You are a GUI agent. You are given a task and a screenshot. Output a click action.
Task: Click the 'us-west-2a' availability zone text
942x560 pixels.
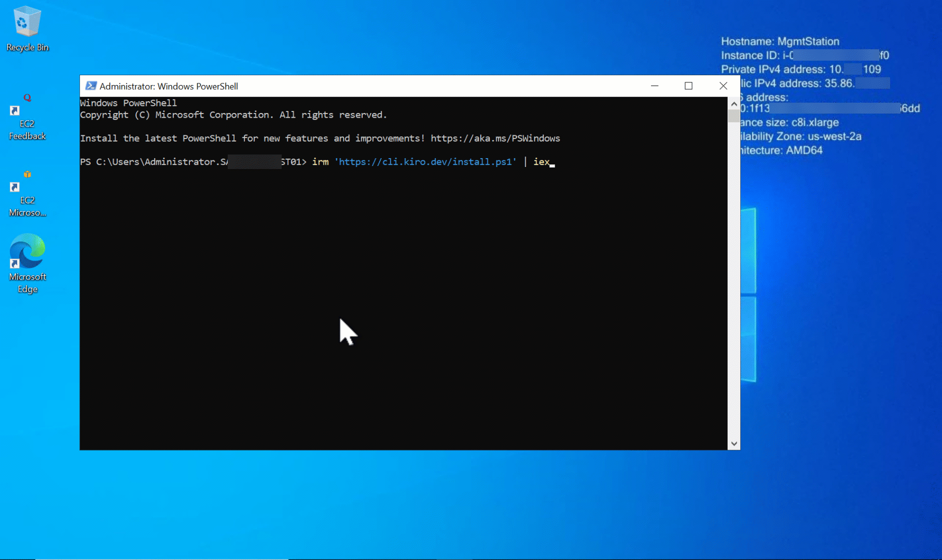tap(834, 136)
